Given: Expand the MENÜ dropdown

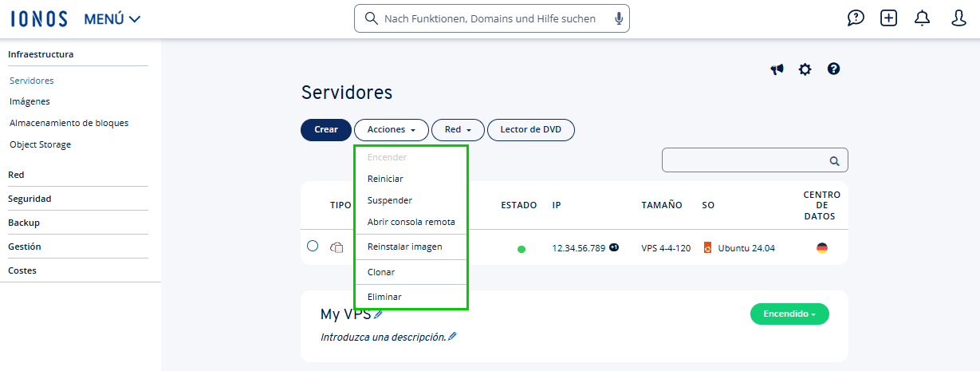Looking at the screenshot, I should pyautogui.click(x=112, y=19).
